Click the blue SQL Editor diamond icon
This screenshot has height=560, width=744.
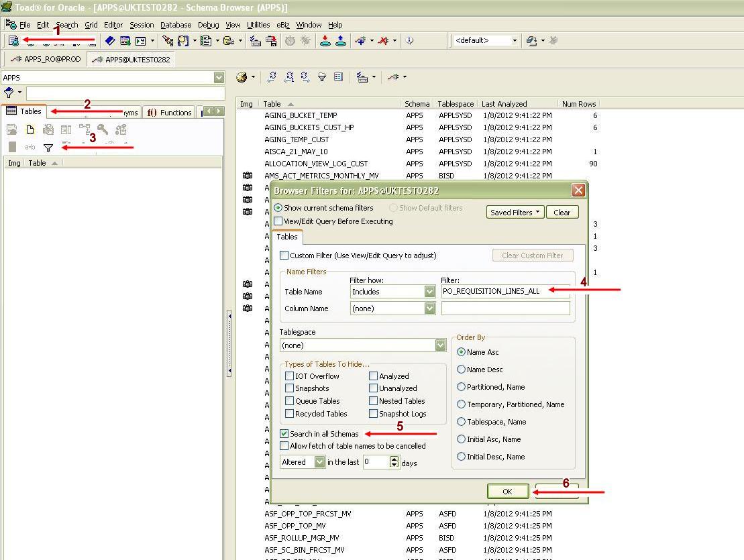pos(110,41)
